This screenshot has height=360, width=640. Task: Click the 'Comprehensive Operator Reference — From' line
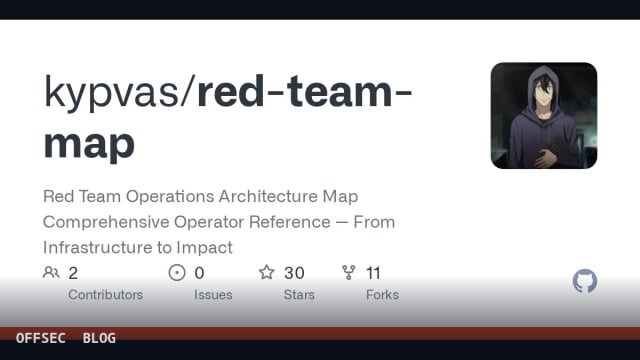point(219,222)
